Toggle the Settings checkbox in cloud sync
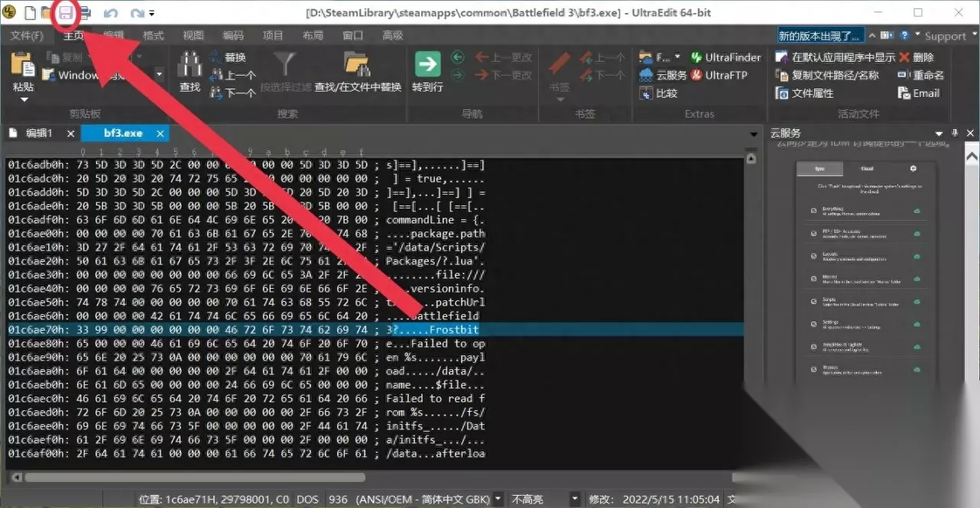 (814, 324)
